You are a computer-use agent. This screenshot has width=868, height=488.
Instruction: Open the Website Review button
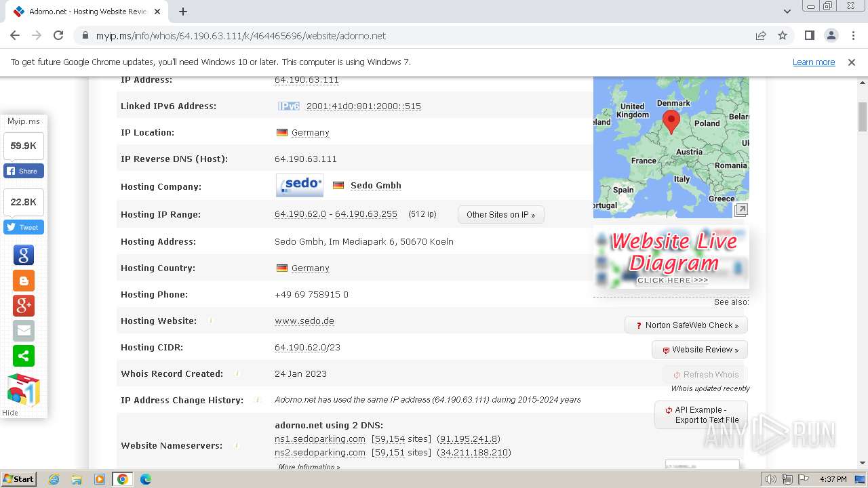(700, 350)
